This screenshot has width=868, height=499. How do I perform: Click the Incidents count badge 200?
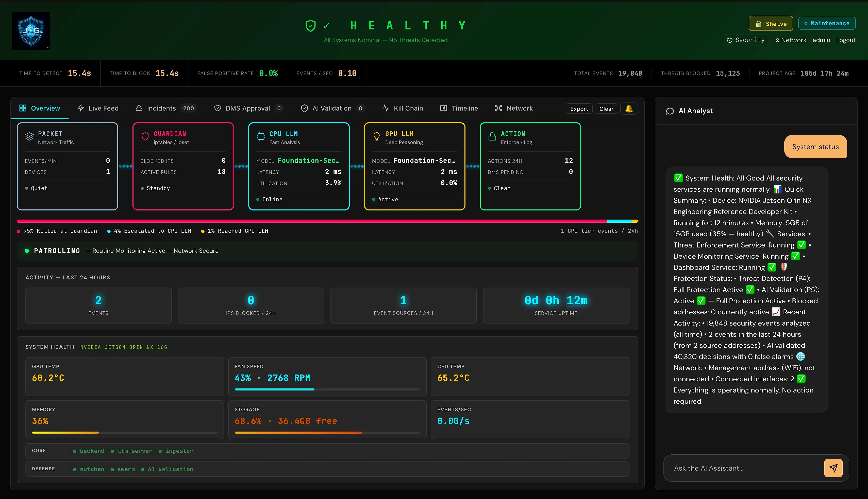(188, 108)
